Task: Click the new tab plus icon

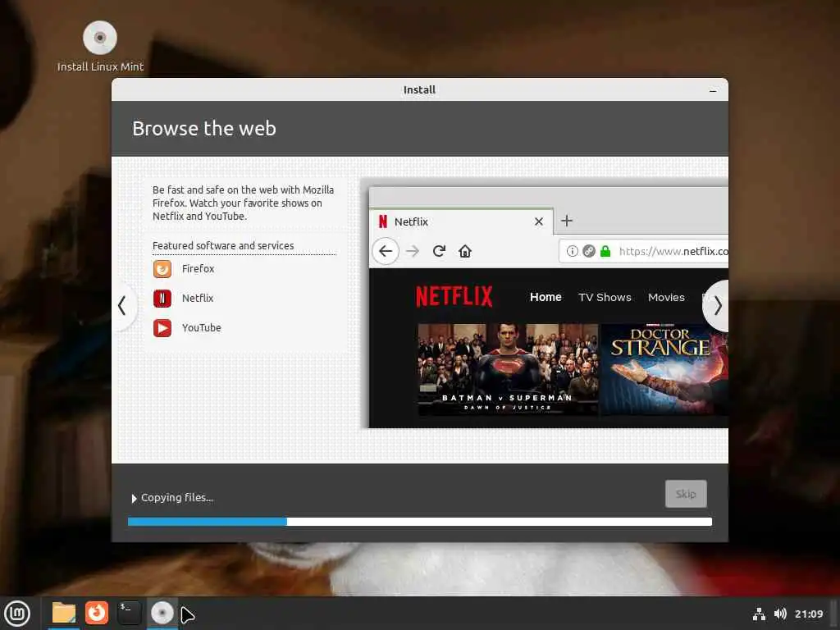Action: (x=567, y=221)
